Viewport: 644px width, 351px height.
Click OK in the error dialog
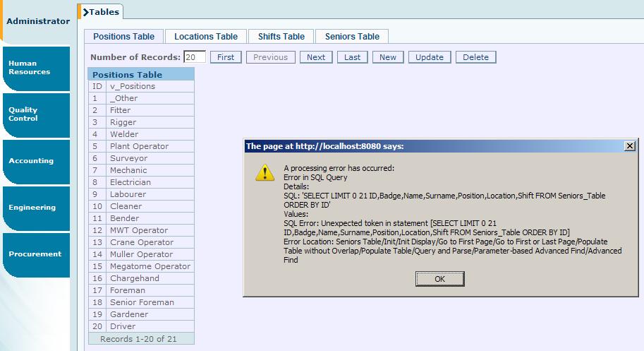(439, 279)
